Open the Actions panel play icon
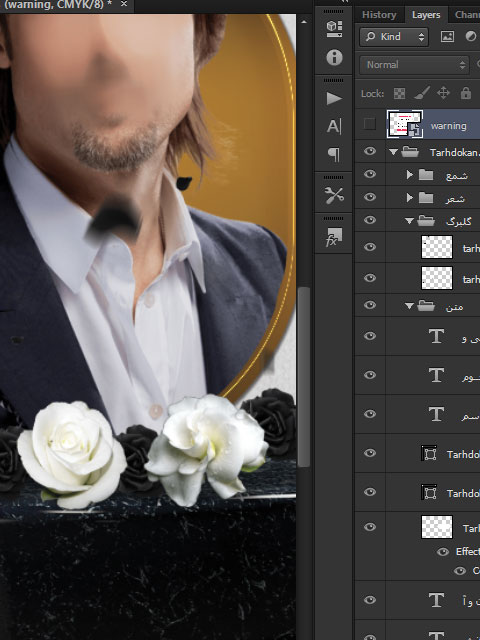The width and height of the screenshot is (480, 640). pos(334,98)
